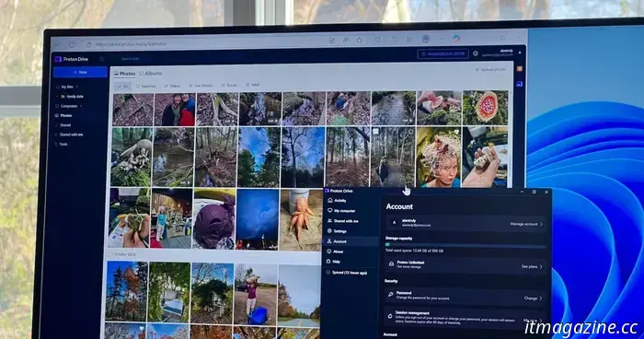Image resolution: width=644 pixels, height=339 pixels.
Task: Click Manage account link
Action: pos(526,224)
